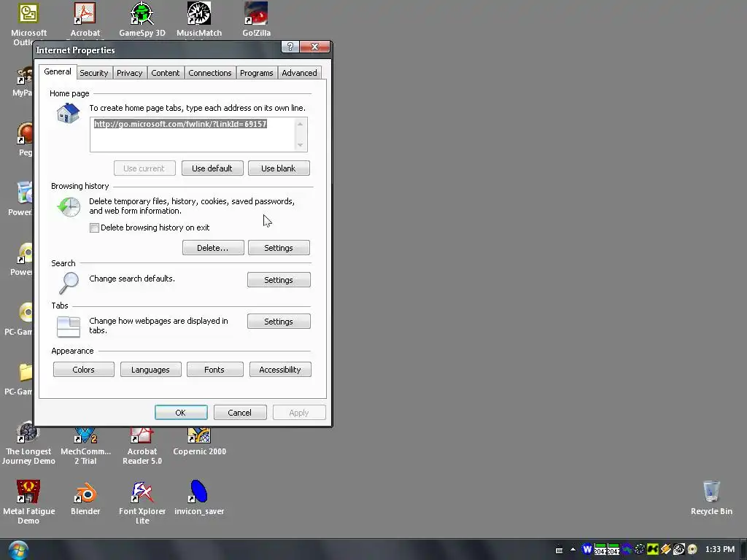Switch to the Programs tab
Screen dimensions: 747x560
pyautogui.click(x=256, y=73)
